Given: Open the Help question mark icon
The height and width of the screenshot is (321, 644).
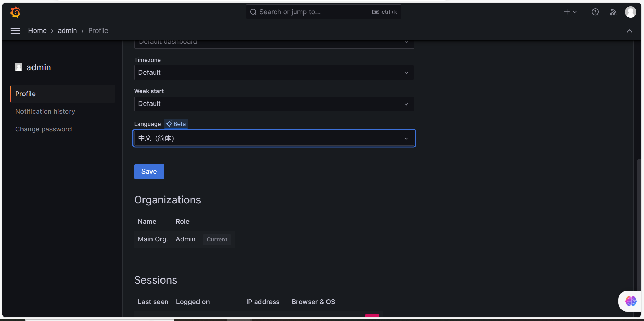Looking at the screenshot, I should click(x=595, y=12).
